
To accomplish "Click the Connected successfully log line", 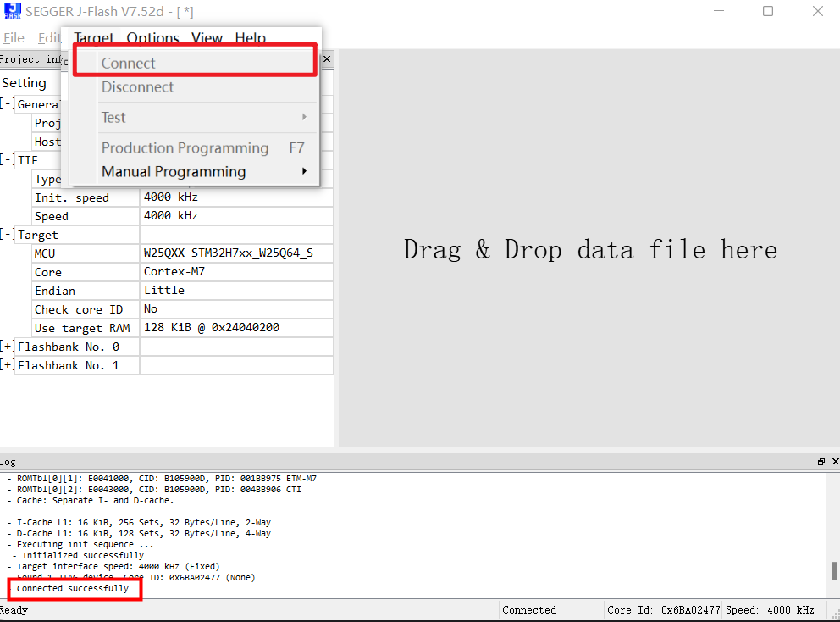I will tap(72, 588).
